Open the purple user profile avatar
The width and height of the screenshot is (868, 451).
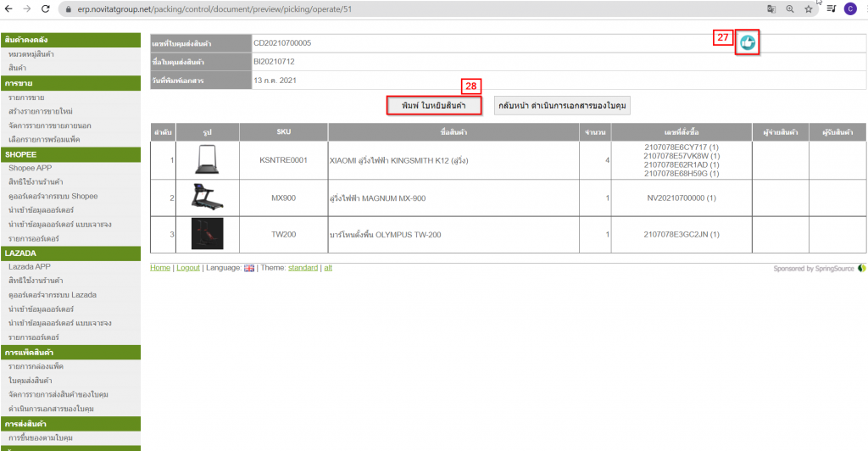[x=849, y=8]
